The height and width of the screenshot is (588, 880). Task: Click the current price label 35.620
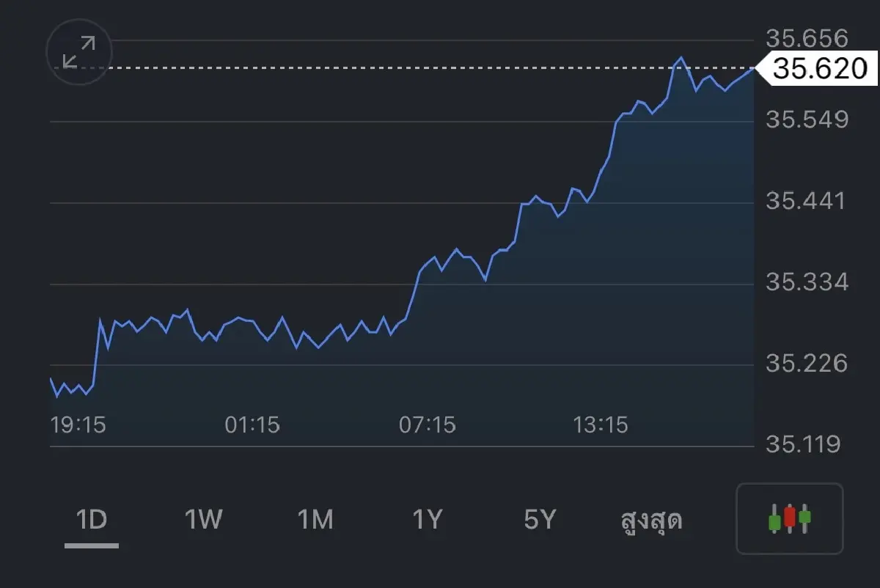(816, 68)
